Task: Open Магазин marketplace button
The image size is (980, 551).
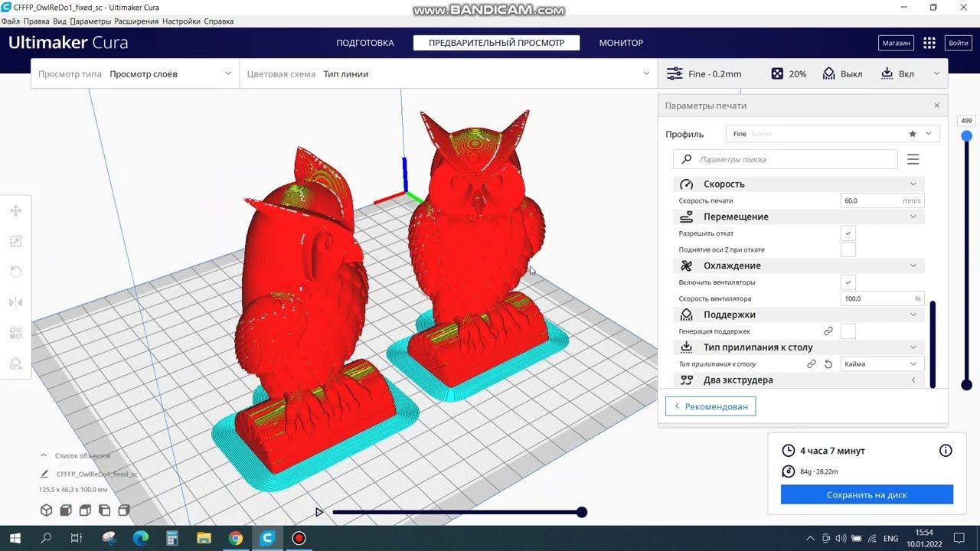Action: (x=896, y=43)
